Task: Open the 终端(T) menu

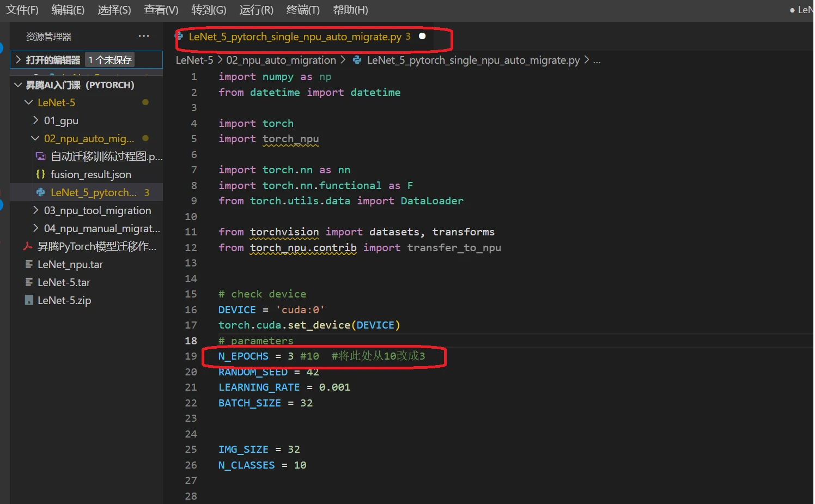Action: [x=303, y=10]
